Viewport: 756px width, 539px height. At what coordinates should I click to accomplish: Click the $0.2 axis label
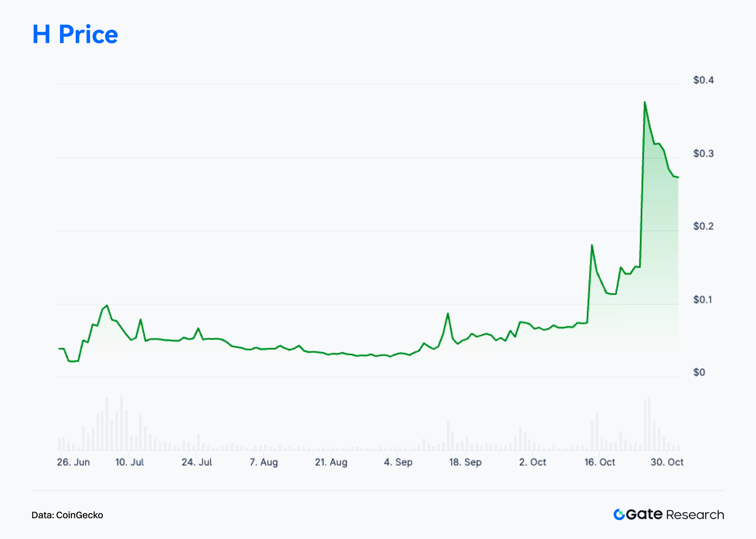tap(703, 226)
